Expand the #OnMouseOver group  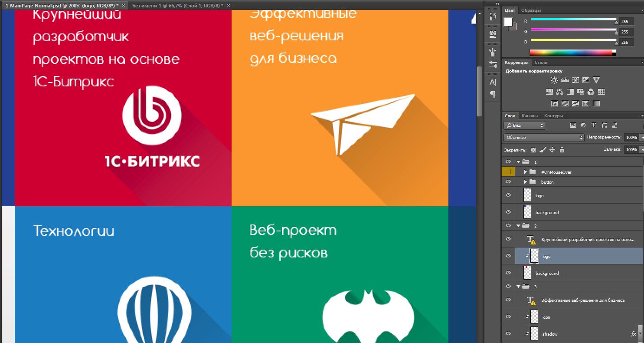(526, 172)
